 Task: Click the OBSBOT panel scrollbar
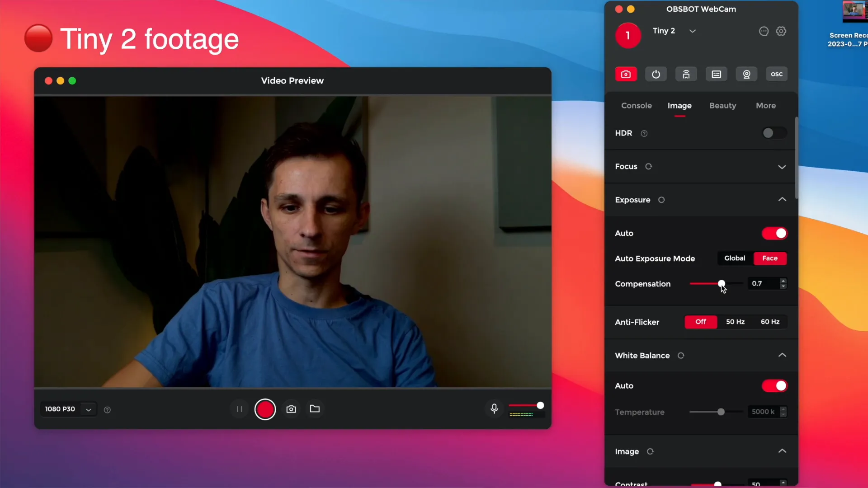796,158
